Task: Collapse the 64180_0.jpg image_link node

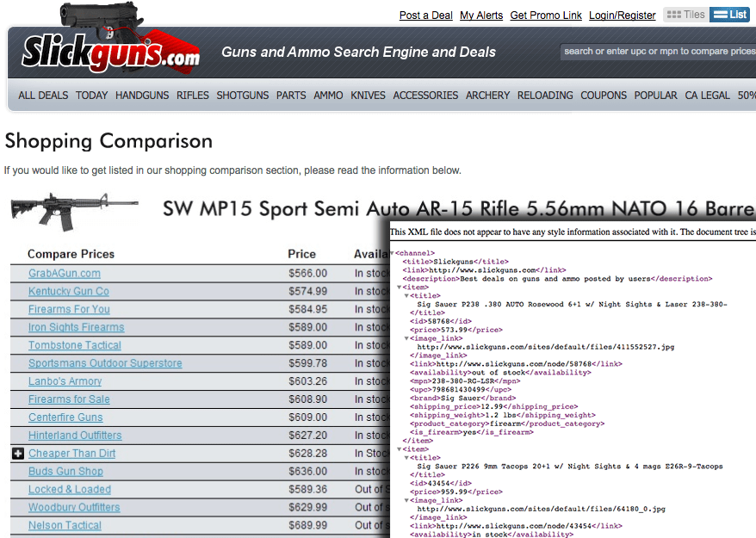Action: 406,500
